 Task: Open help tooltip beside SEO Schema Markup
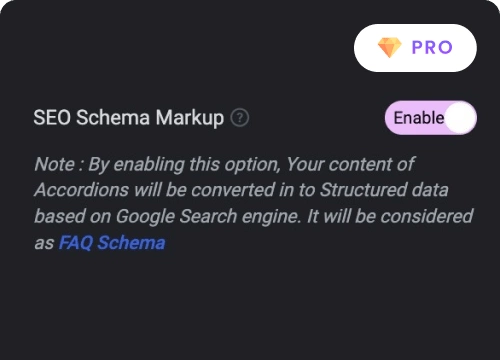click(x=240, y=118)
